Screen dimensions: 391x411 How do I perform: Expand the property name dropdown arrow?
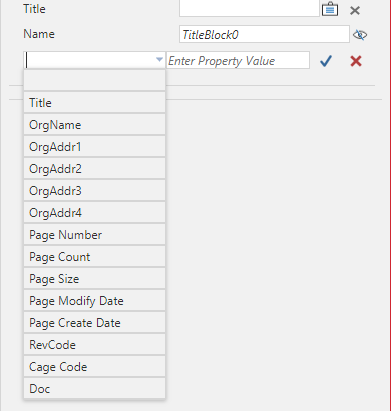pos(159,60)
